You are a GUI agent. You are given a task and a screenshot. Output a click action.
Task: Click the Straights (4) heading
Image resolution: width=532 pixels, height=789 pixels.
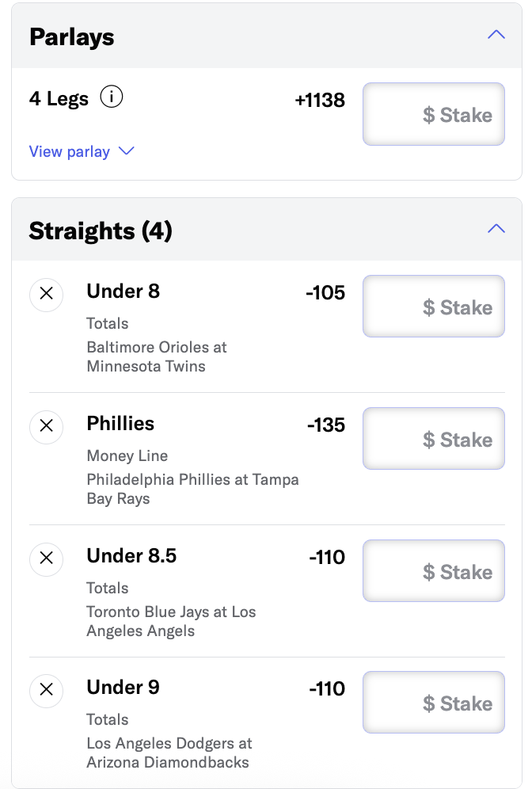pos(101,231)
